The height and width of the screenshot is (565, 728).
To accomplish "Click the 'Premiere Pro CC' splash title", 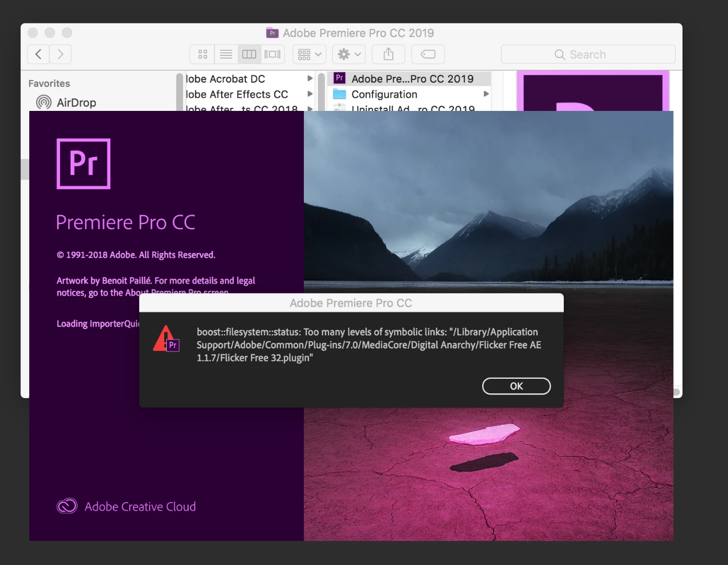I will tap(126, 222).
